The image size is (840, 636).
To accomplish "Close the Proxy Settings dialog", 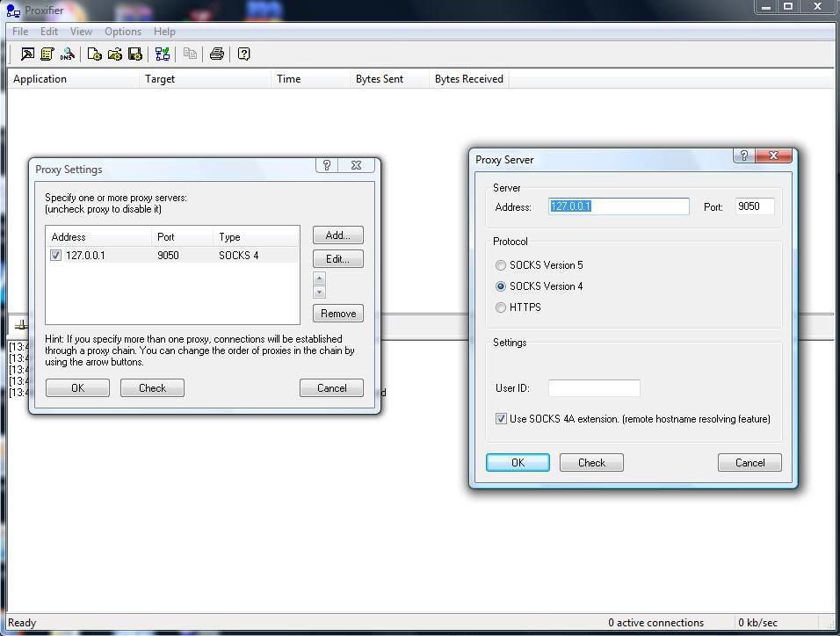I will click(356, 165).
